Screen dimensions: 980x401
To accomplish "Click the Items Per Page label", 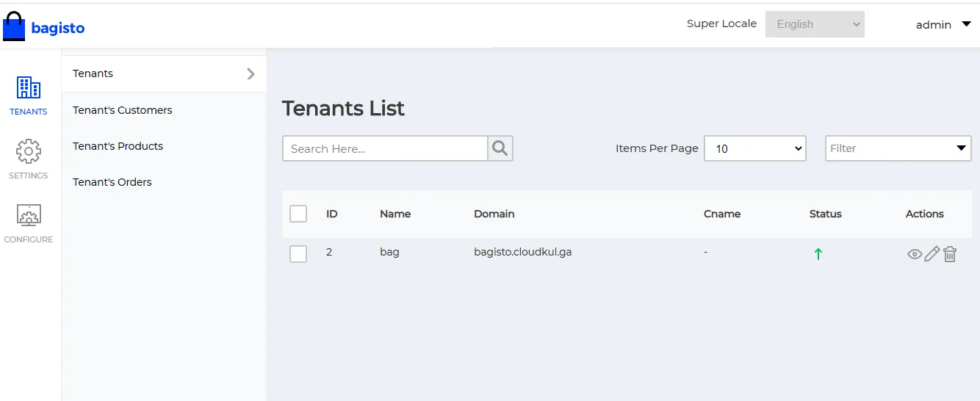I will point(657,148).
